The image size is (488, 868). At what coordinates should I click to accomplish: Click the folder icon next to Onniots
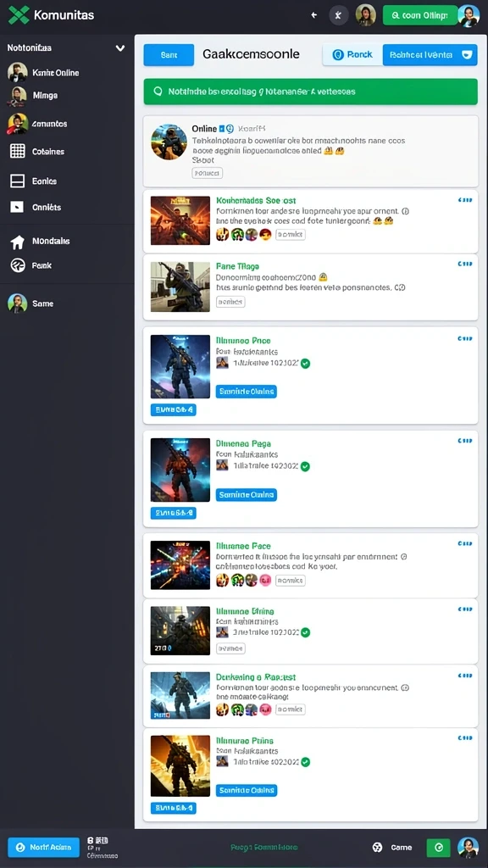tap(17, 207)
